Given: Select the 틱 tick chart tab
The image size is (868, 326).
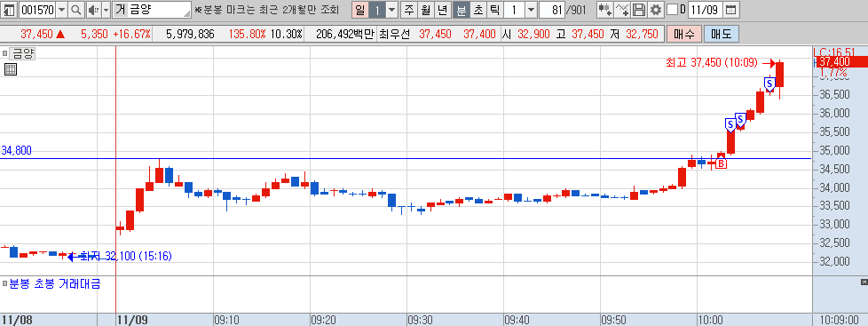Looking at the screenshot, I should 495,10.
